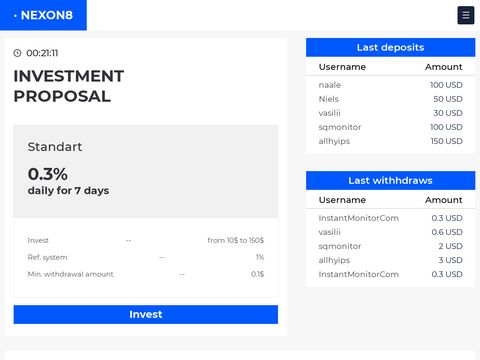Click the Min. withdrawal amount row

146,274
